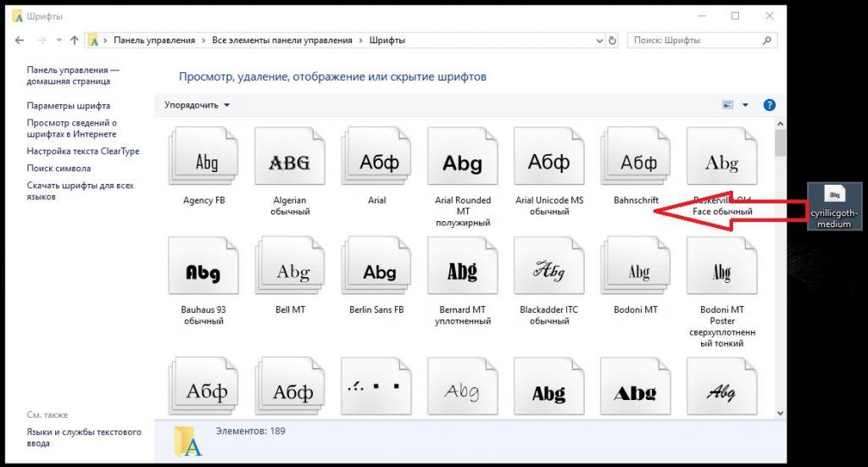Open Просмотр сведений о шрифтах в Интернете

coord(72,128)
